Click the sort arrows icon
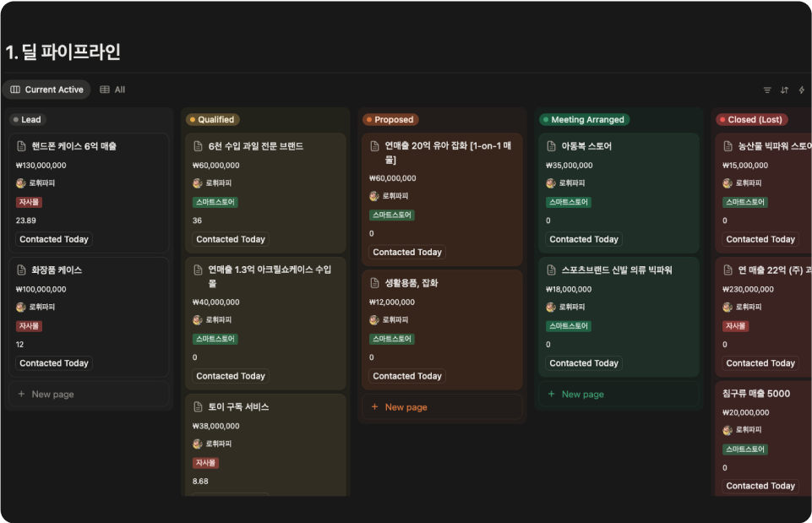Screen dimensions: 812x523 point(785,90)
